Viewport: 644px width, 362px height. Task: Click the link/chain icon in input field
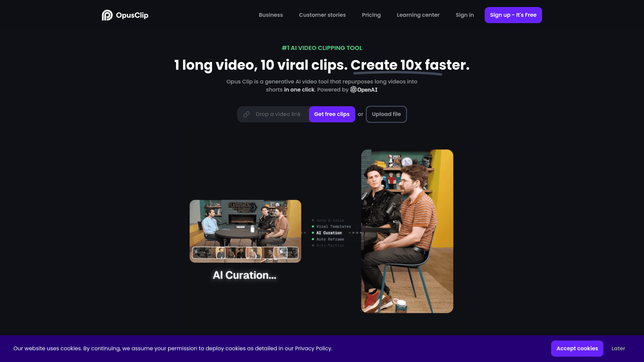coord(247,114)
